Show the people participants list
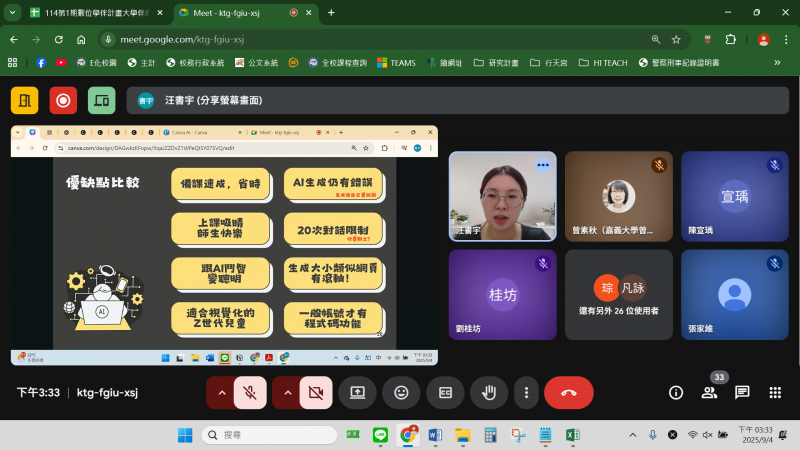This screenshot has width=800, height=450. pyautogui.click(x=709, y=393)
